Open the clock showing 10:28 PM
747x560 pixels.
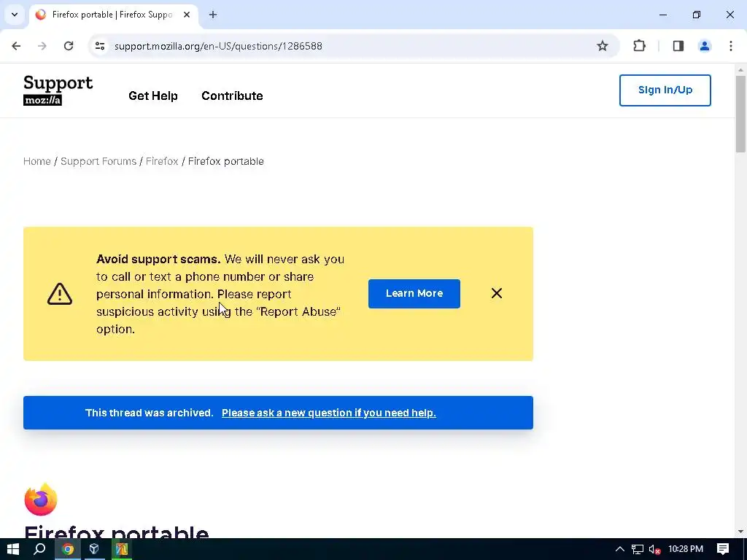click(x=686, y=549)
